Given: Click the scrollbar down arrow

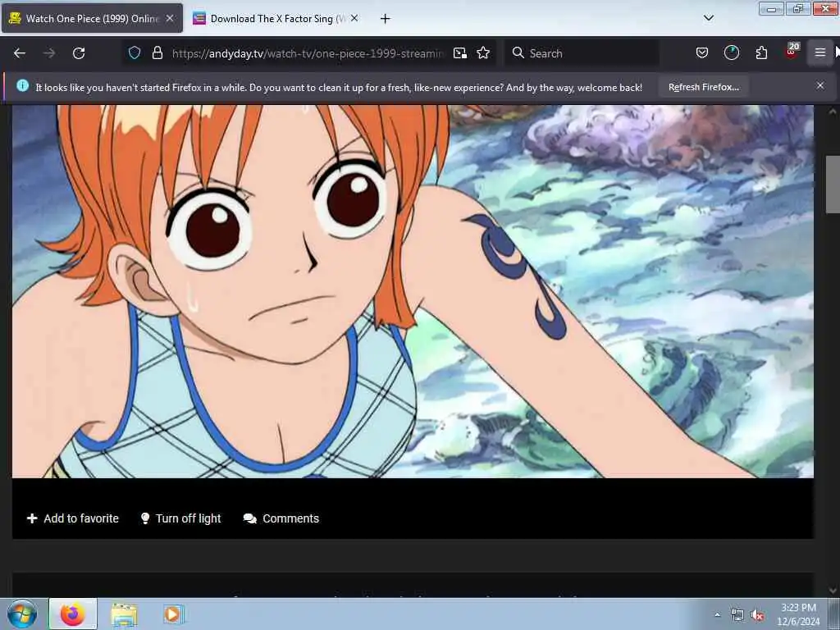Looking at the screenshot, I should click(833, 591).
